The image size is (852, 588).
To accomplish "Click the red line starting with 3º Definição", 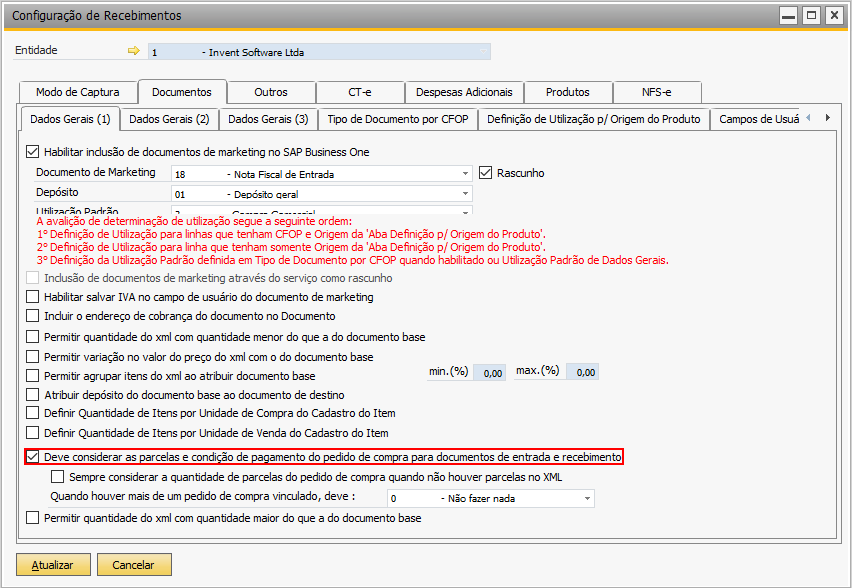I will (353, 260).
